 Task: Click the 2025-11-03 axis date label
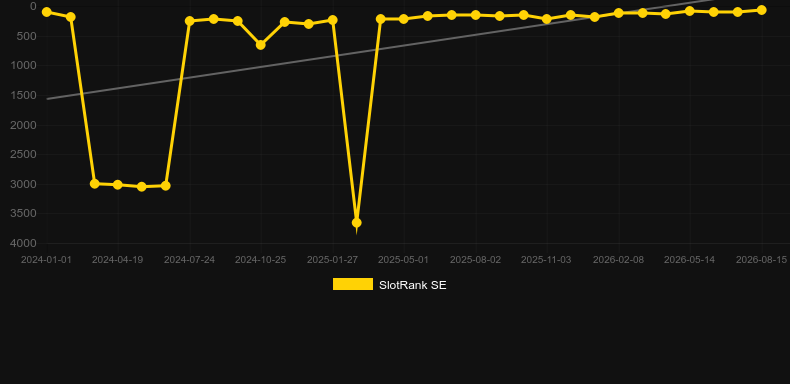point(546,260)
